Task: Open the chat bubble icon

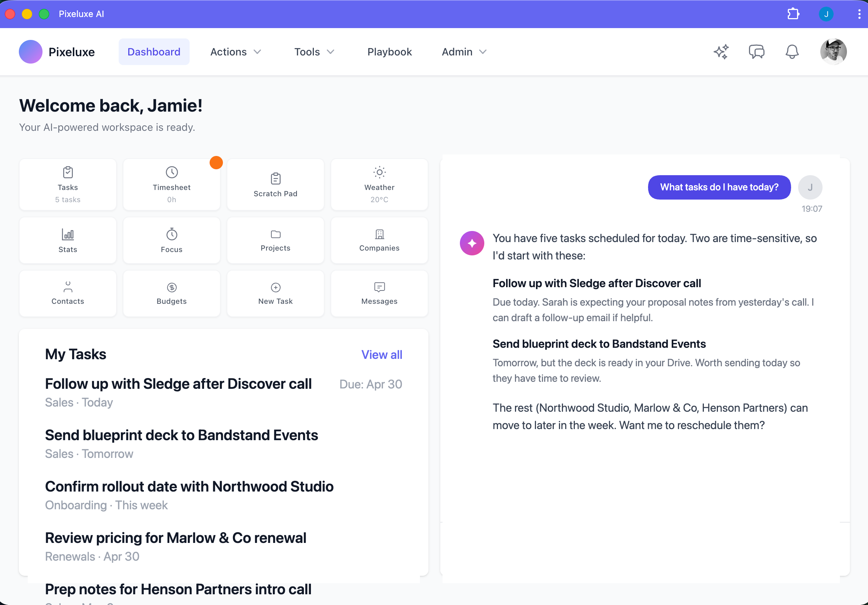Action: tap(756, 52)
